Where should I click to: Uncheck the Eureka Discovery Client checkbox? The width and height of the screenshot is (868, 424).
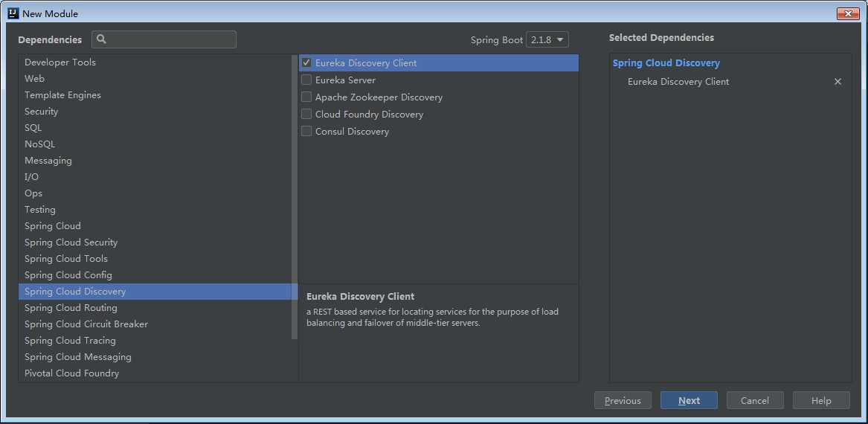(306, 62)
